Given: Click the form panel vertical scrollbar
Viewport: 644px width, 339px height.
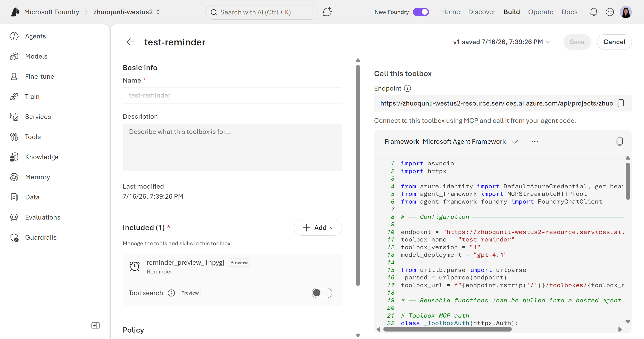Looking at the screenshot, I should click(358, 175).
